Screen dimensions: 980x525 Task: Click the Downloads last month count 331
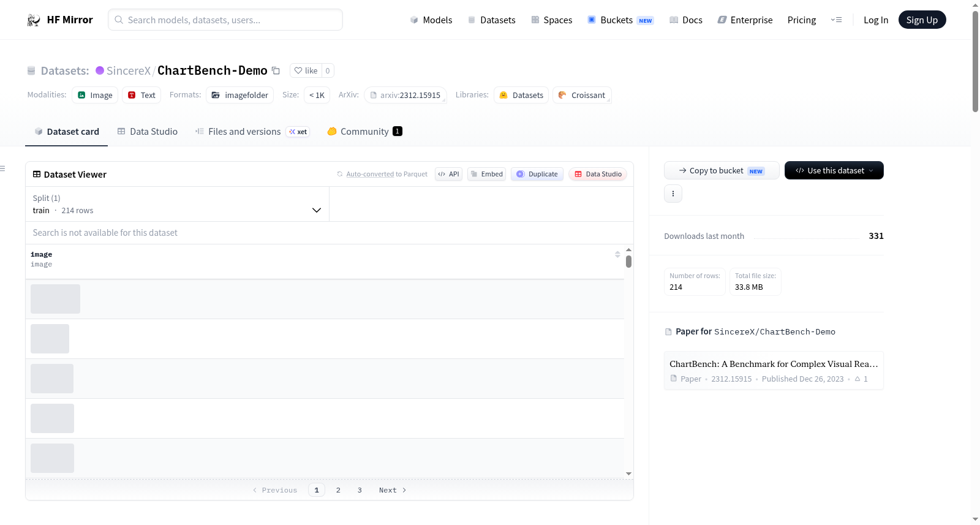click(x=876, y=236)
